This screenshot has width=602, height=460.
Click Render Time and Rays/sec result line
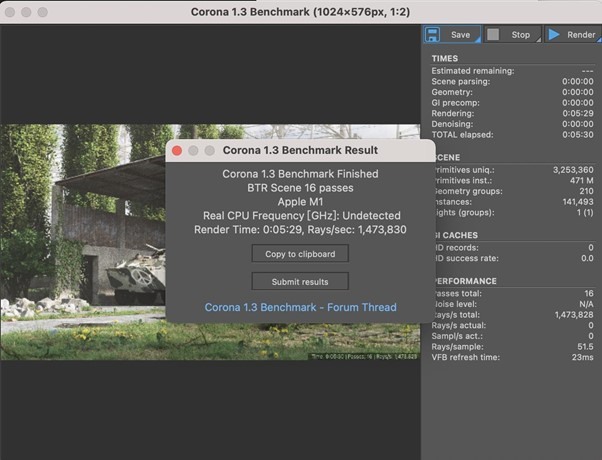(300, 230)
